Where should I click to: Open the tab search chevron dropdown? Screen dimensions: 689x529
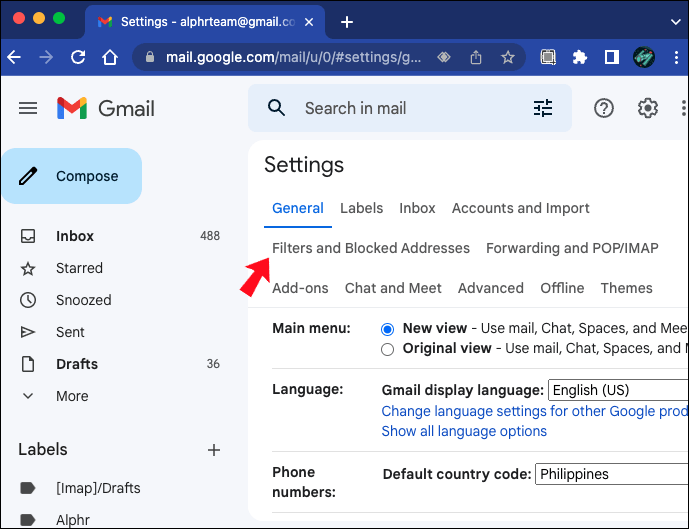pyautogui.click(x=675, y=22)
